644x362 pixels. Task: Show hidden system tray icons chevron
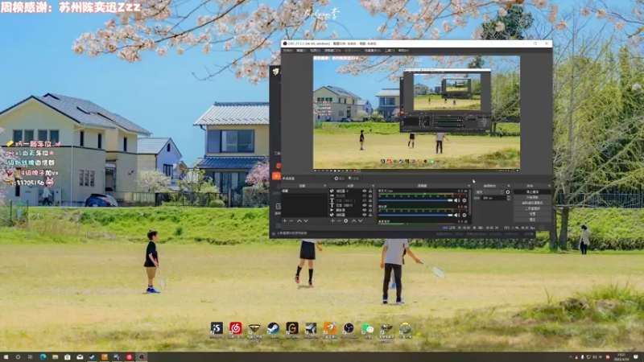tap(571, 357)
